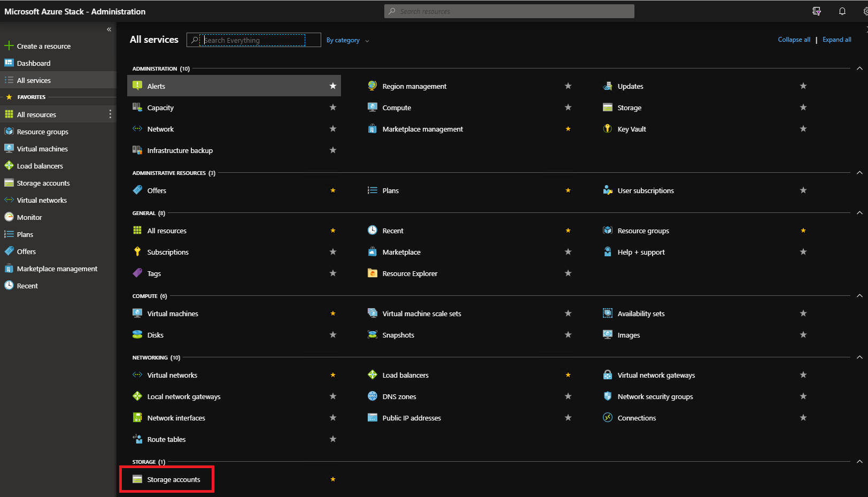The width and height of the screenshot is (868, 497).
Task: Open the Updates service
Action: coord(630,86)
